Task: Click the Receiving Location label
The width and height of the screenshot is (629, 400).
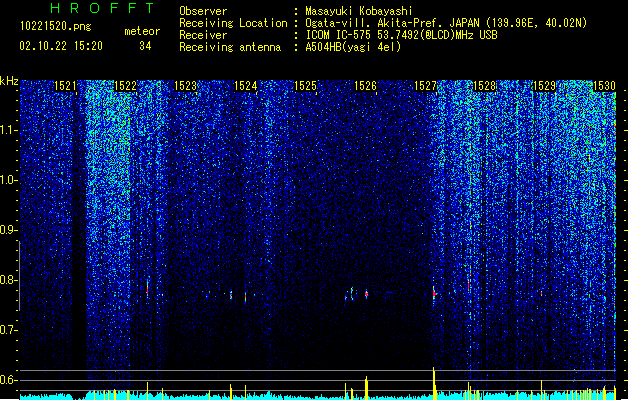Action: pos(233,23)
